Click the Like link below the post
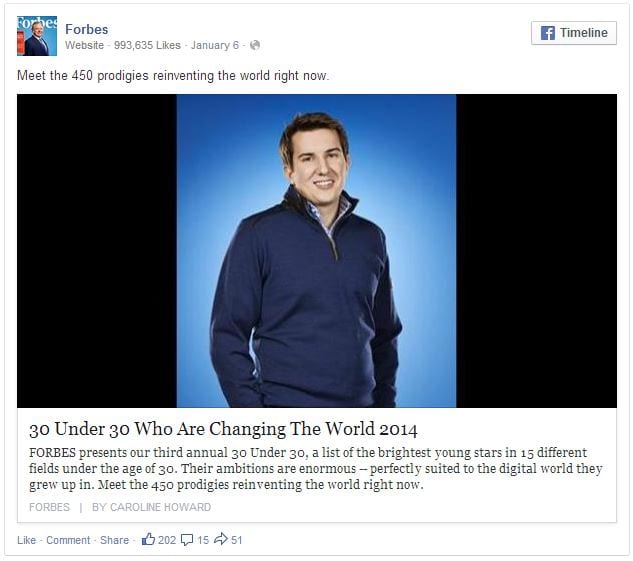This screenshot has height=561, width=633. coord(26,540)
